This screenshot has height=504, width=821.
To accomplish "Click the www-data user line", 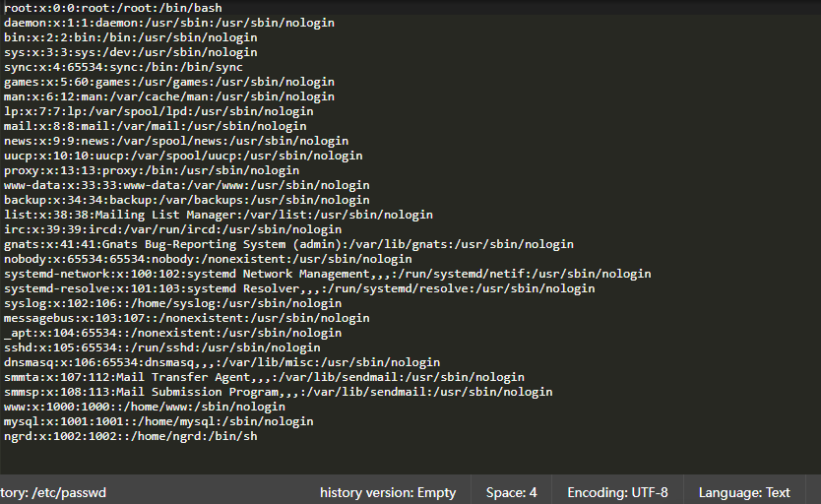I will tap(186, 185).
